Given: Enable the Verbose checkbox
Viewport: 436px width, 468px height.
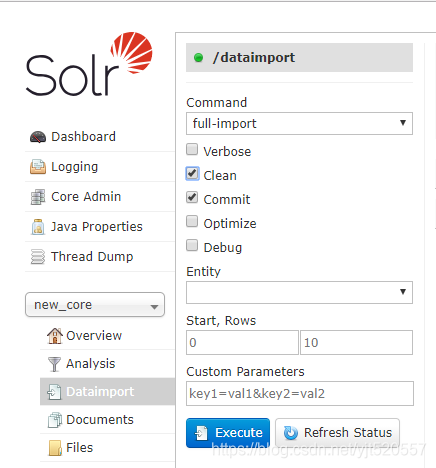Looking at the screenshot, I should pyautogui.click(x=192, y=149).
